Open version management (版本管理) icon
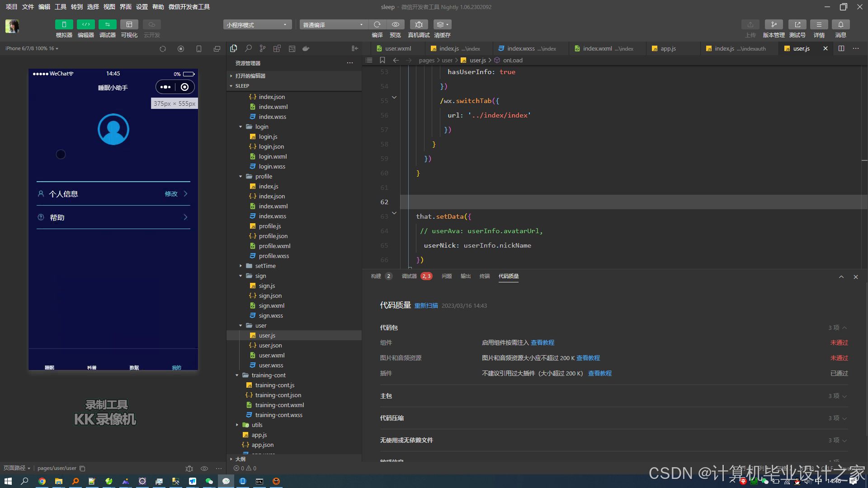868x488 pixels. click(774, 24)
